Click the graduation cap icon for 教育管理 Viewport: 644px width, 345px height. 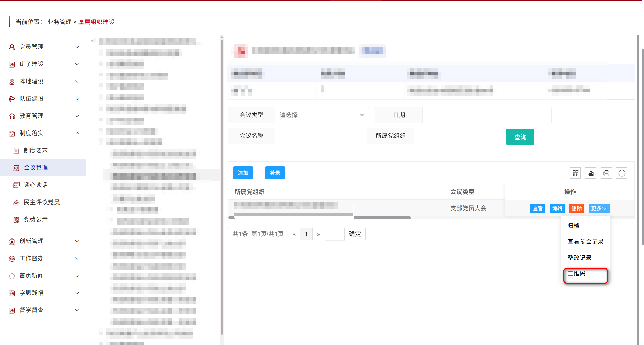[12, 116]
